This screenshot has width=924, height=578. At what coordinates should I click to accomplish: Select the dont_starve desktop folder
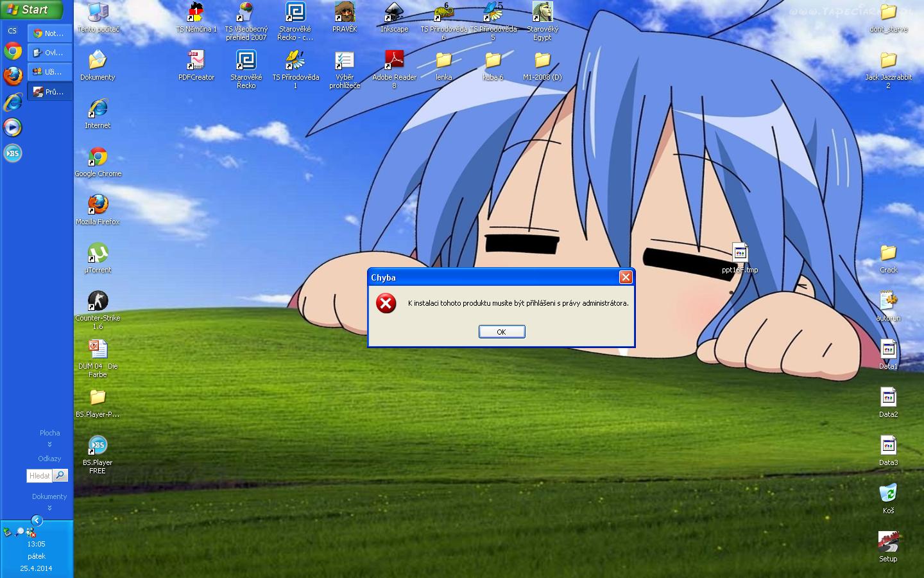tap(888, 17)
